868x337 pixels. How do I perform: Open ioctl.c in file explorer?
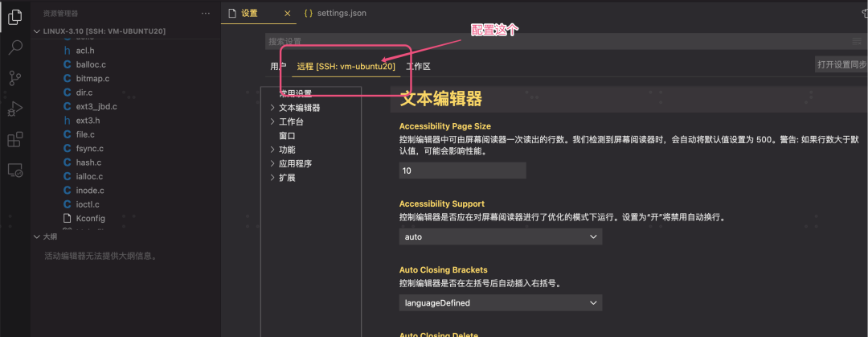pos(88,204)
